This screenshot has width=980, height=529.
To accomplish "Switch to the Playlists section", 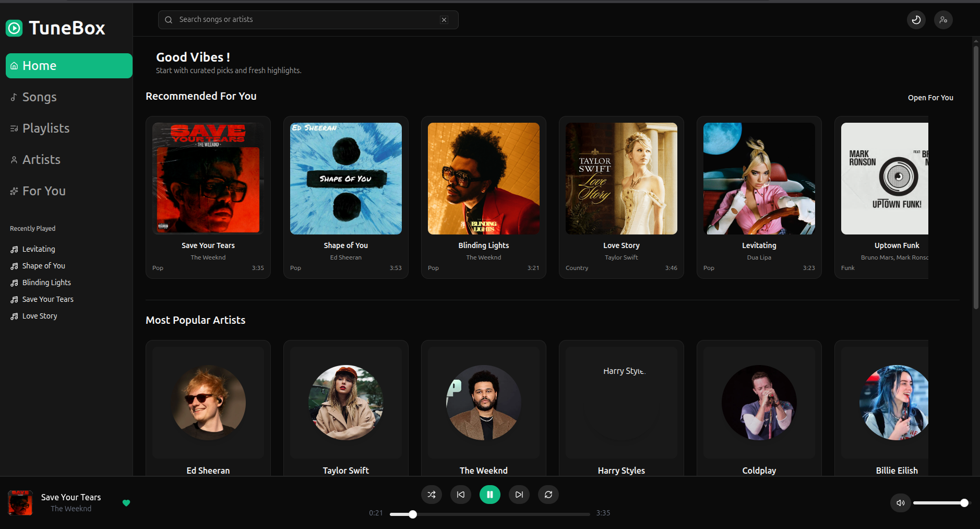I will [x=46, y=128].
